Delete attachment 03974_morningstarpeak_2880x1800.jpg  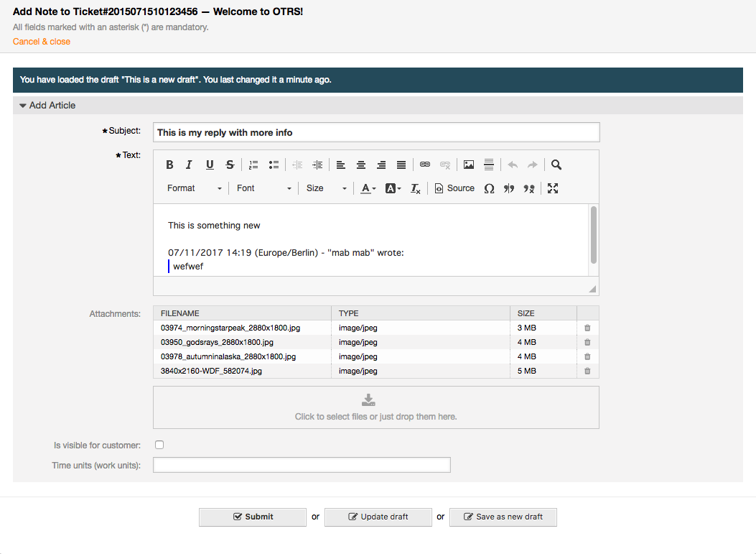pyautogui.click(x=587, y=328)
